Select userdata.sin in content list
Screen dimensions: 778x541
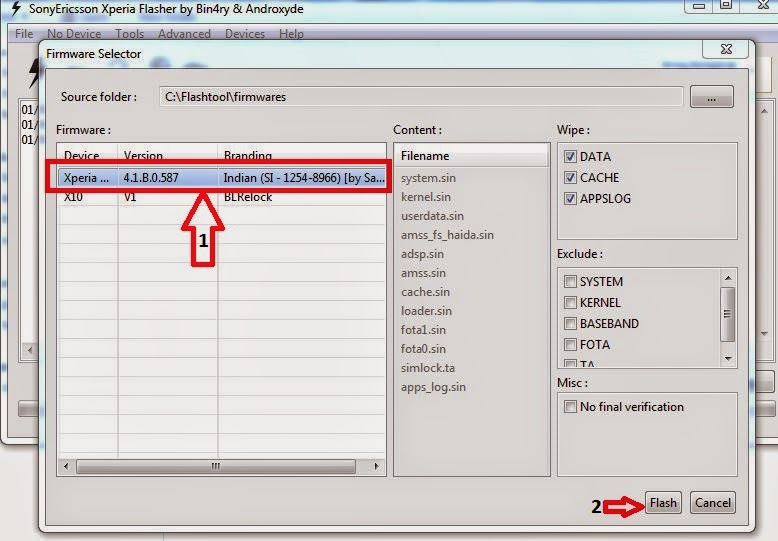click(x=432, y=216)
